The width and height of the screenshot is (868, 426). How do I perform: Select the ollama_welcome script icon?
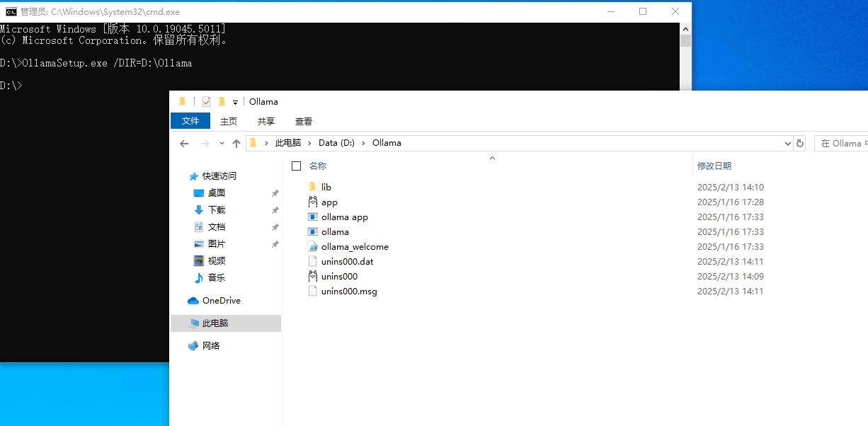point(313,246)
